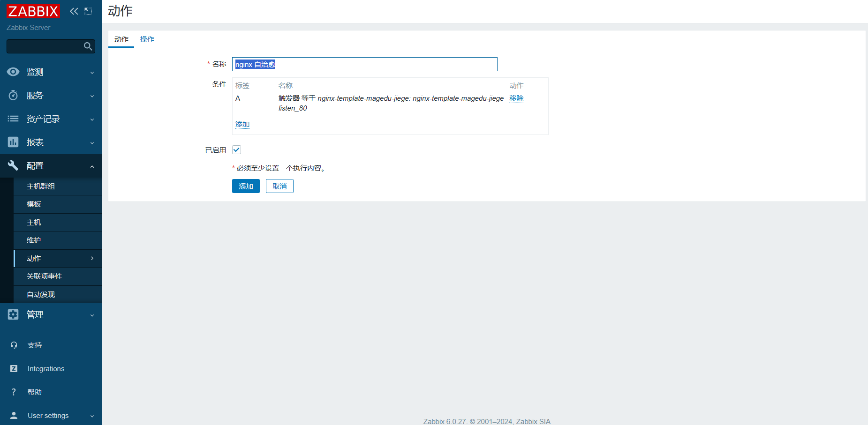Click the 名称 input field
The image size is (868, 425).
coord(365,64)
